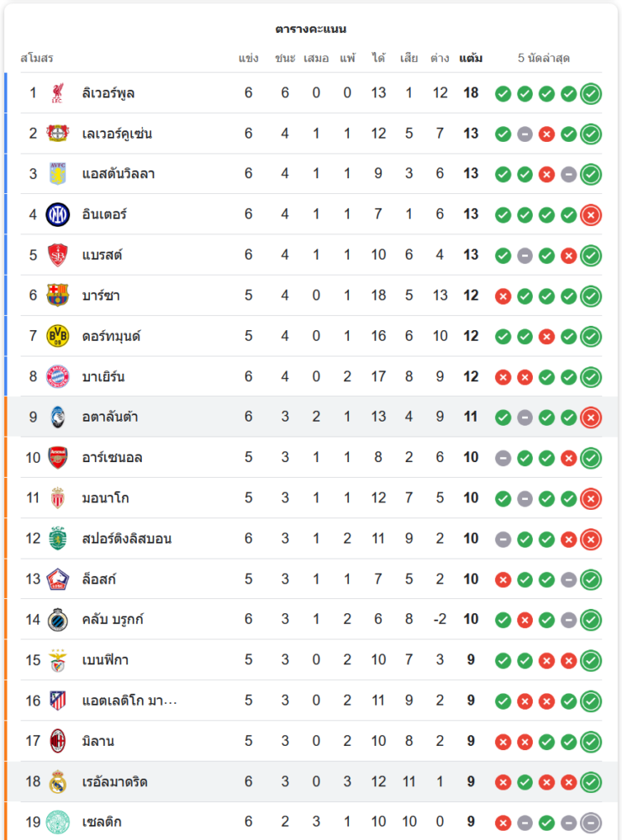Click Inter's latest match red loss icon
Image resolution: width=622 pixels, height=840 pixels.
tap(591, 214)
